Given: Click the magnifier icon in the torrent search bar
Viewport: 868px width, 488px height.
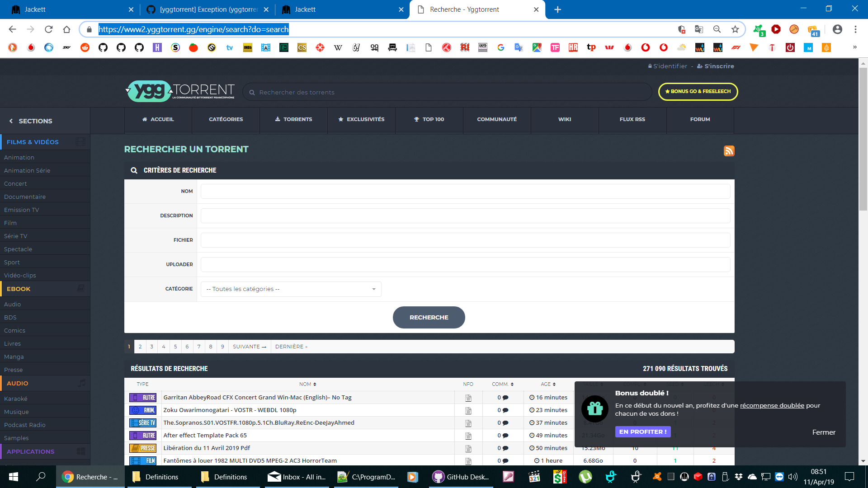Looking at the screenshot, I should tap(252, 92).
